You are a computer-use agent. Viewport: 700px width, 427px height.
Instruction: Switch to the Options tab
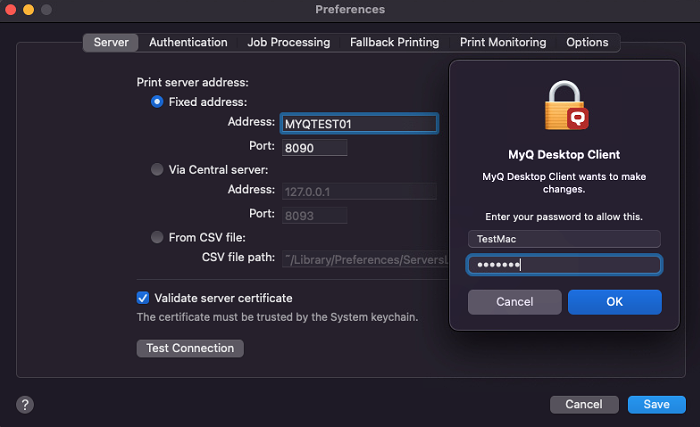click(x=587, y=42)
